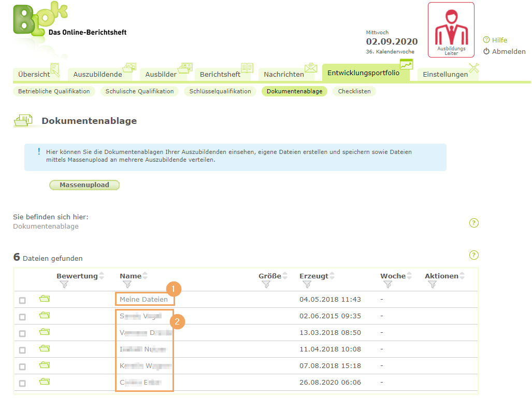Select the checkbox in the last table row
Viewport: 532px width, 409px height.
point(22,382)
